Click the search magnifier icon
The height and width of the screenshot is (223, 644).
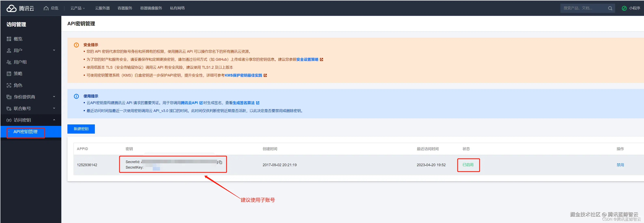coord(610,8)
